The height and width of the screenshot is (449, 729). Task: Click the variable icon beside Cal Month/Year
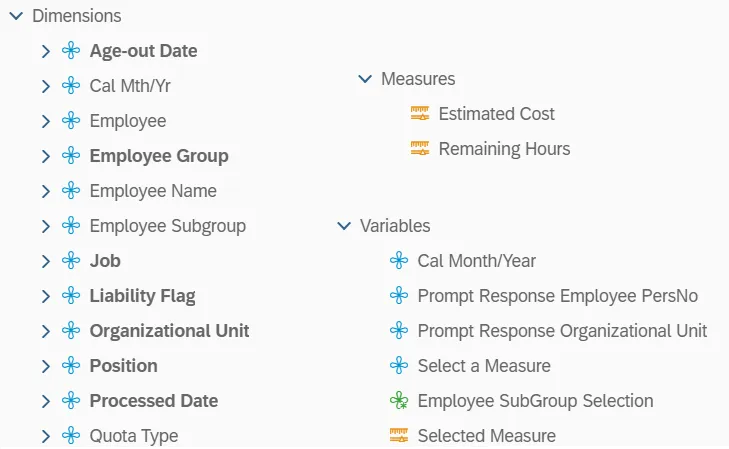click(x=399, y=261)
